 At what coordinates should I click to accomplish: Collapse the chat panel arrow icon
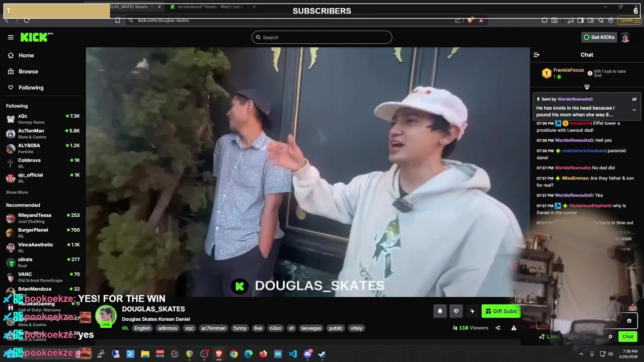[536, 55]
